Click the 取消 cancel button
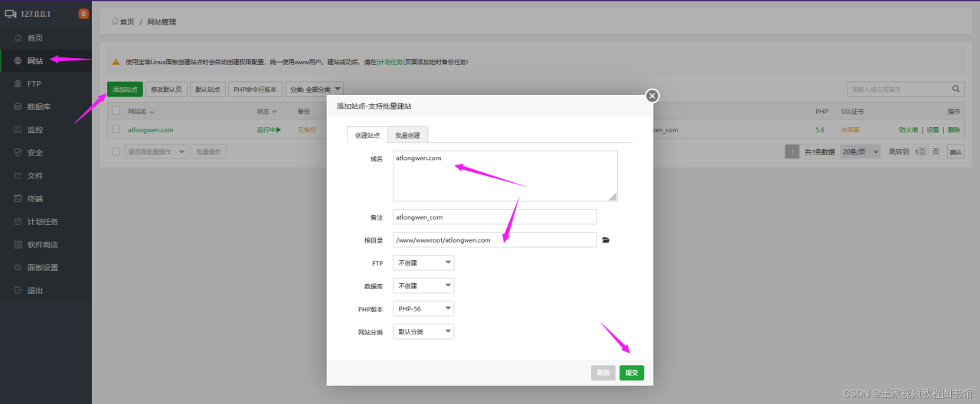980x404 pixels. pos(603,373)
